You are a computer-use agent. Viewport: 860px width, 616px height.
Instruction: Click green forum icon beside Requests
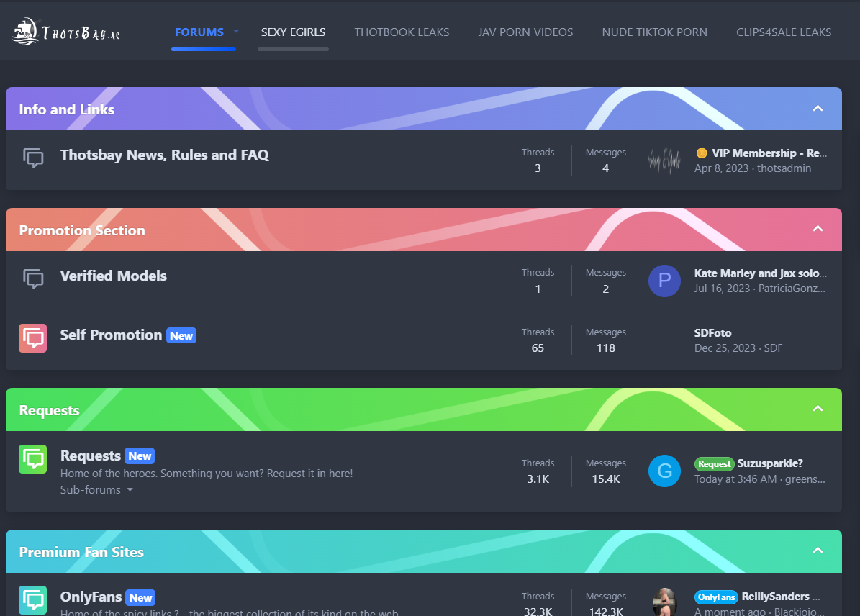coord(33,459)
